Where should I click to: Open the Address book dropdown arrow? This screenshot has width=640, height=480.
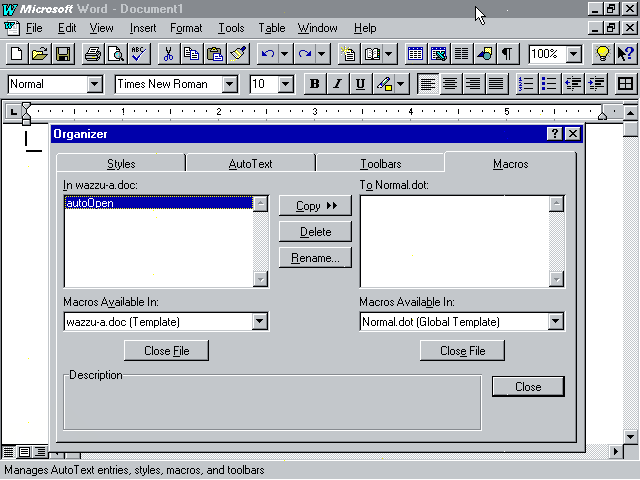click(389, 54)
